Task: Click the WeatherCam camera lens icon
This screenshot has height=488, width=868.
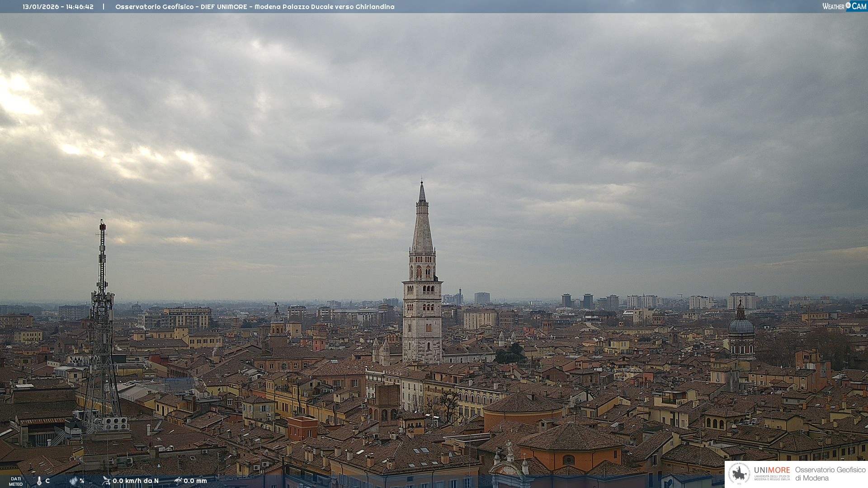Action: pyautogui.click(x=848, y=5)
